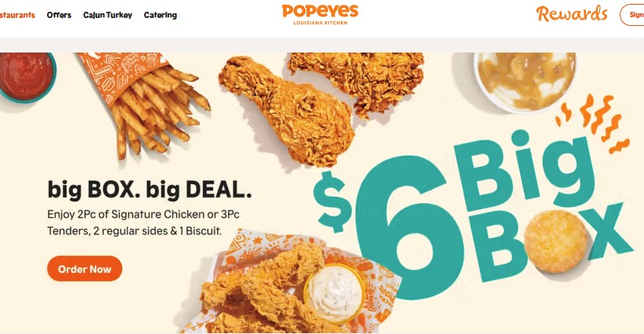
Task: Click the Order Now button
Action: pos(85,269)
